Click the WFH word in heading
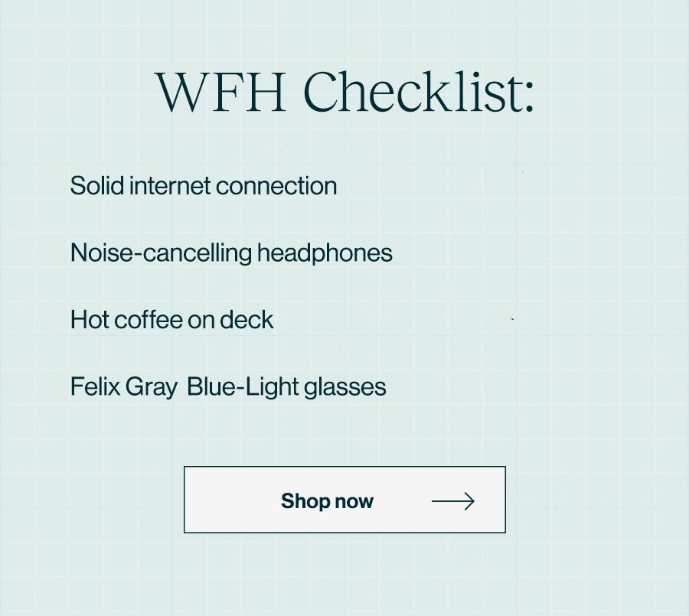 pos(221,93)
